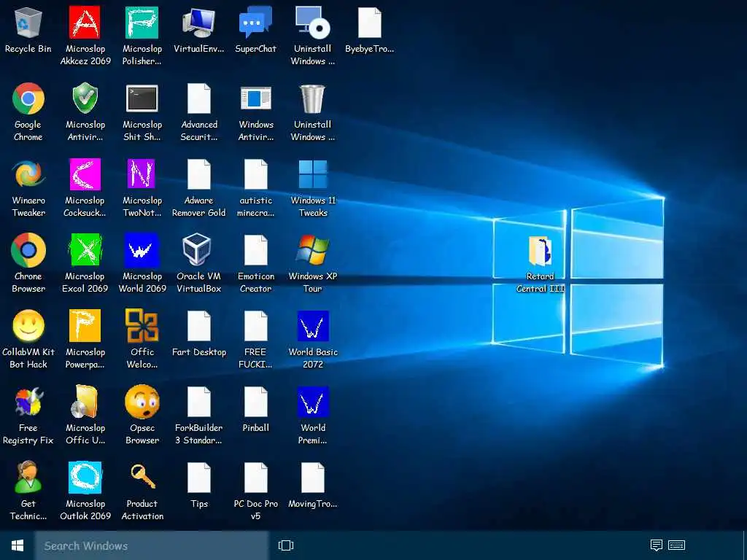Open Winaero Tweaker icon

coord(28,174)
